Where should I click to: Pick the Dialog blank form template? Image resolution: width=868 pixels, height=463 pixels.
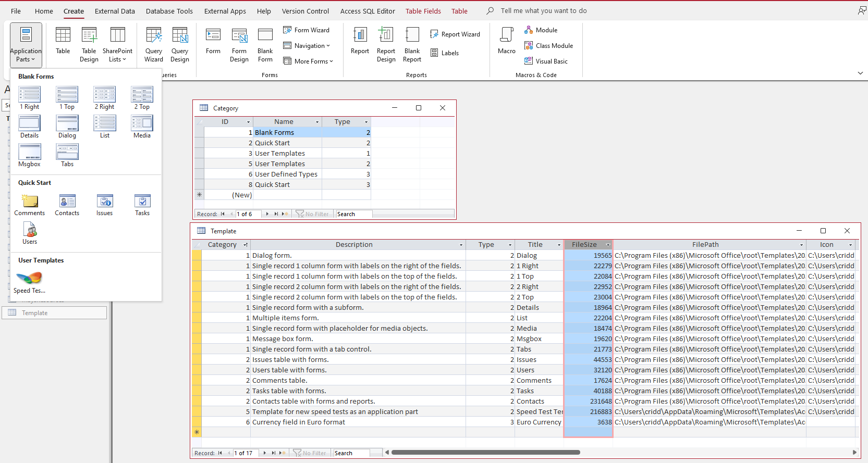tap(67, 127)
